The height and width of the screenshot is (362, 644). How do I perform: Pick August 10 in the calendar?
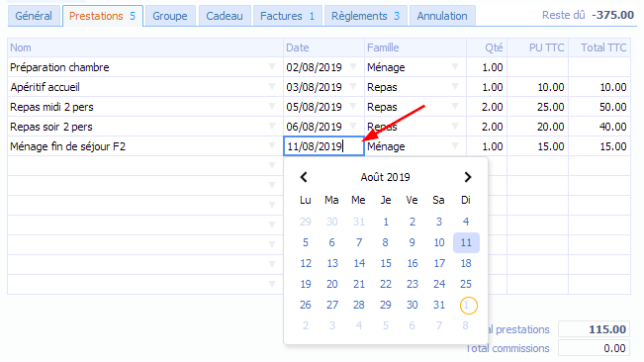[x=439, y=242]
